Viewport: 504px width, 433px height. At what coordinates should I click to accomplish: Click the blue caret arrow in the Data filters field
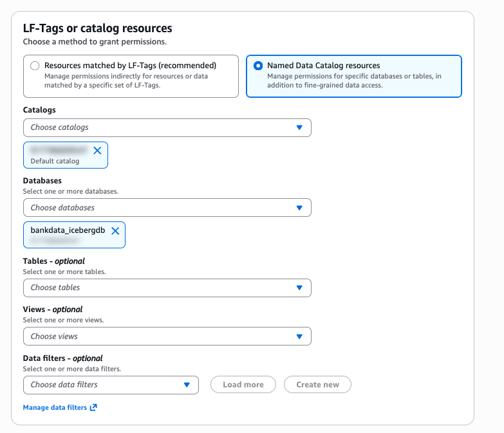(187, 385)
